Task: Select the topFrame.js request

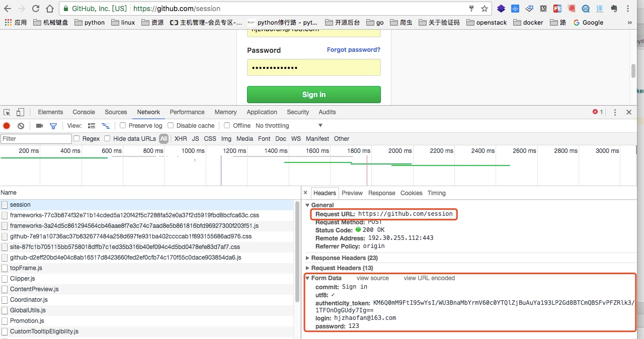Action: coord(147,268)
